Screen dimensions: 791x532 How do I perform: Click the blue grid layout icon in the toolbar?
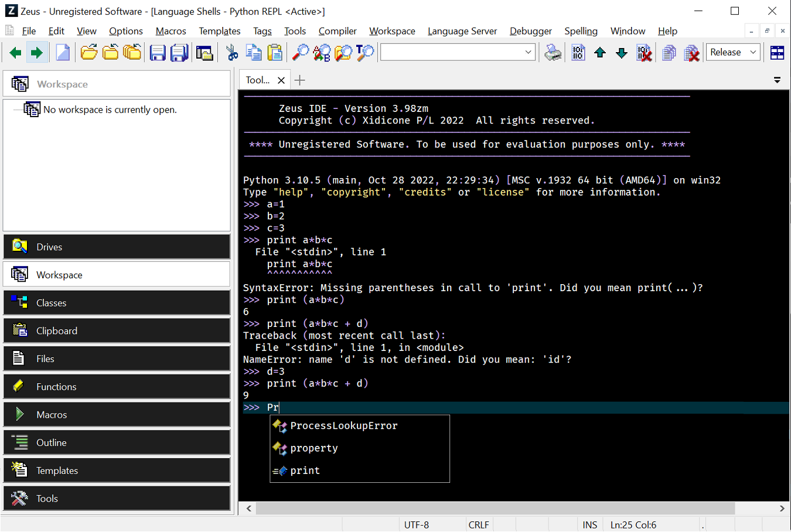tap(777, 53)
